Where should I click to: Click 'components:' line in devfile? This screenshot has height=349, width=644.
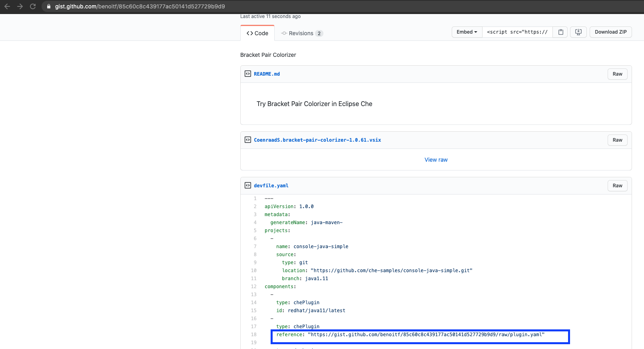coord(280,287)
